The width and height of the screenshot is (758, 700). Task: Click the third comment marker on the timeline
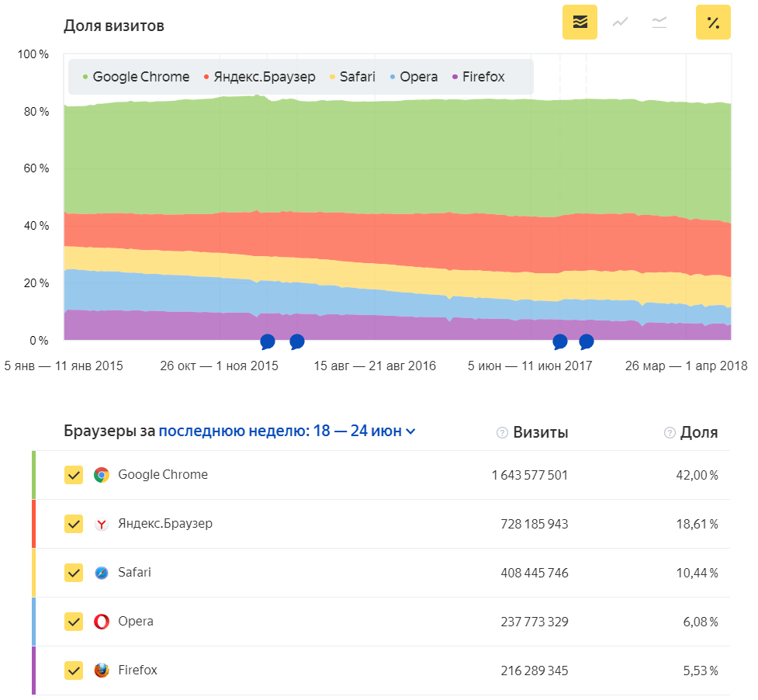tap(560, 341)
